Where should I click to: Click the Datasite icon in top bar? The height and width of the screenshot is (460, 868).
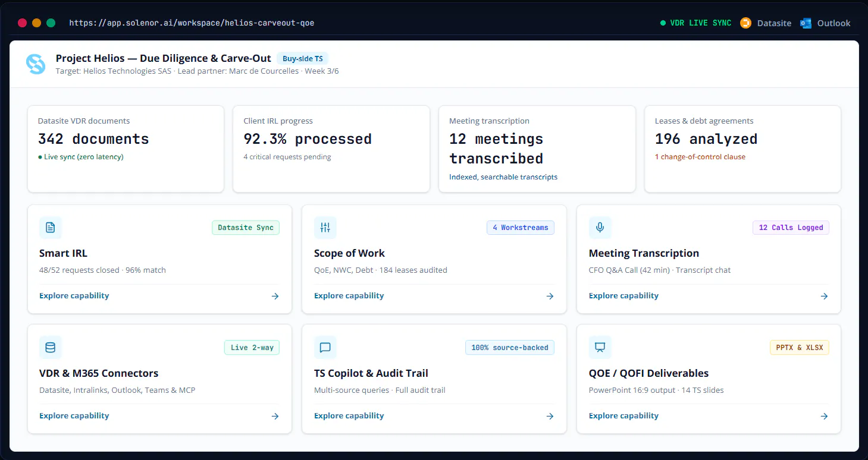[745, 23]
